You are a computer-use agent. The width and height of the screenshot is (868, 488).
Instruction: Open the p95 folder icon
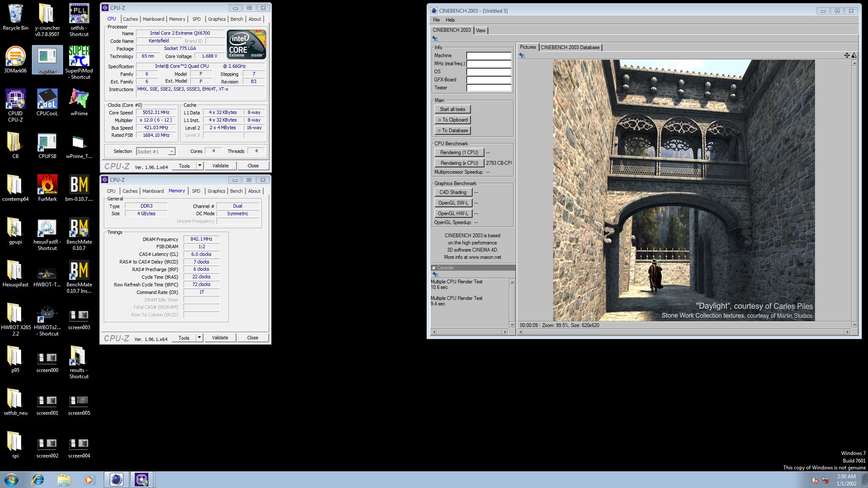[15, 359]
